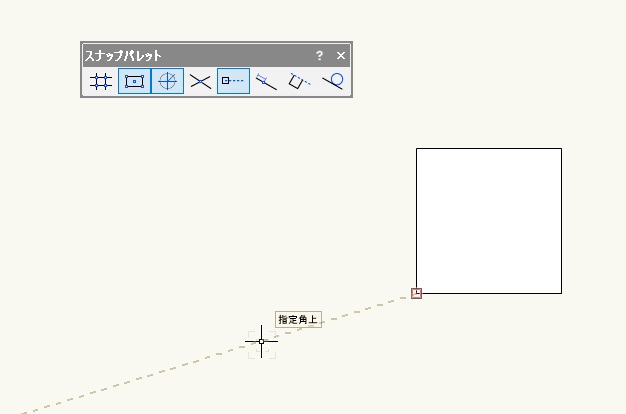
Task: Close the スナップパレット palette
Action: click(341, 55)
